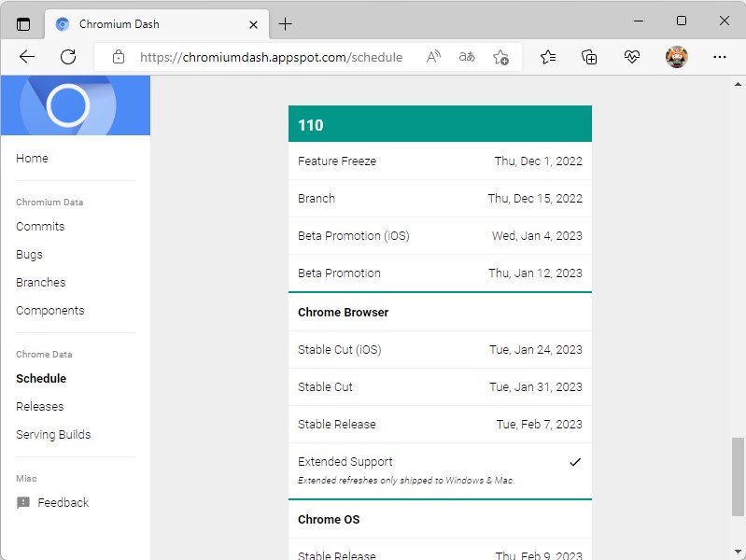Select the Feature Freeze row label
Screen dimensions: 746x560
point(337,161)
